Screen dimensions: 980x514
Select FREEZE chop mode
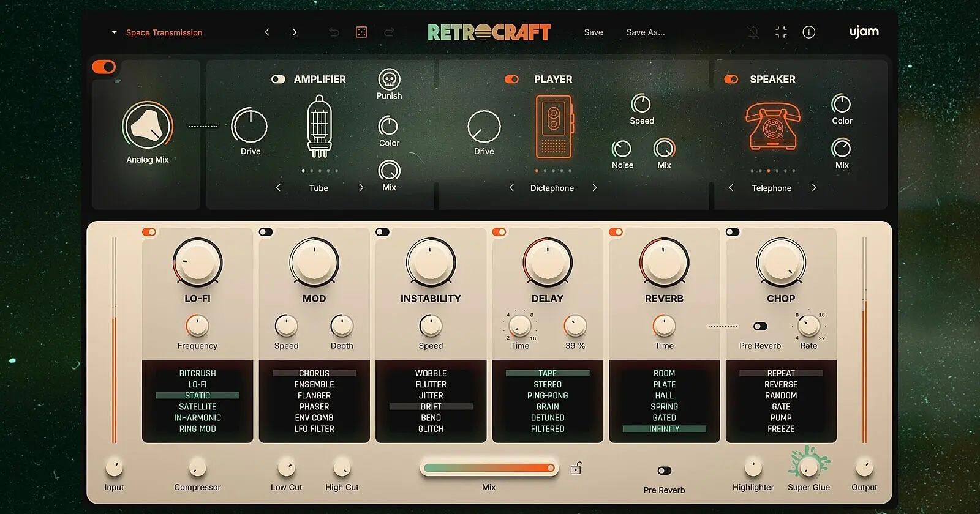[781, 429]
